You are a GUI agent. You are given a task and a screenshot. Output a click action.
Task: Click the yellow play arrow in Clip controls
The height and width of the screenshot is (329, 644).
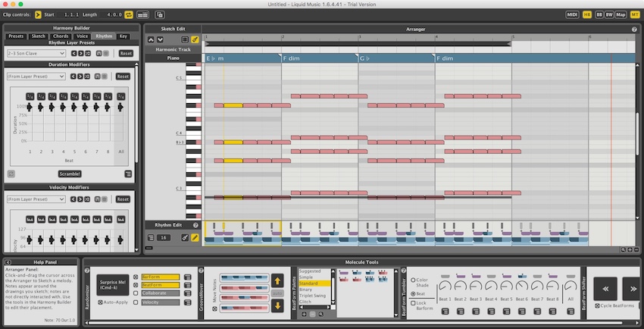pos(38,15)
